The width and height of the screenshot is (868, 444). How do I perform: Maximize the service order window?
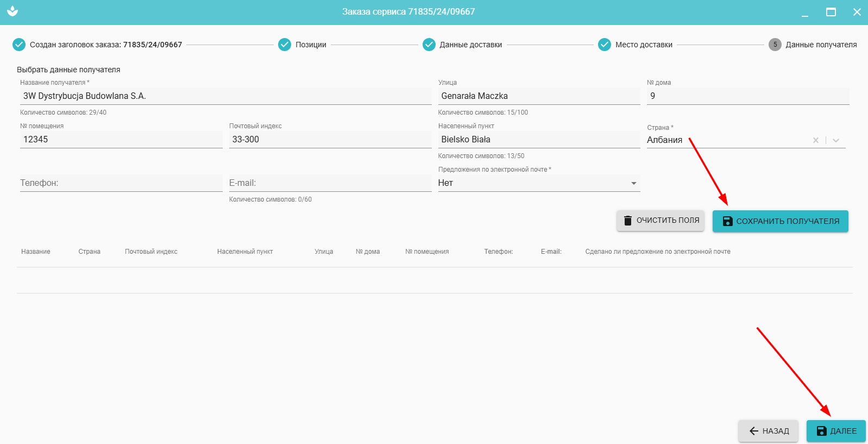831,12
